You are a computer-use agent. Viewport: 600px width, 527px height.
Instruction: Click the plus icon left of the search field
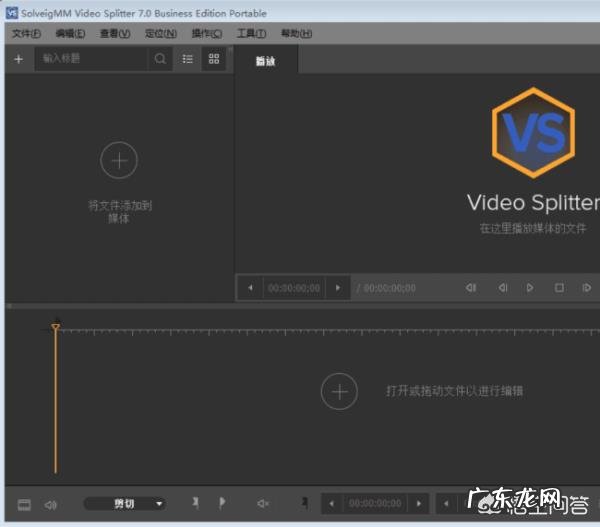tap(18, 59)
